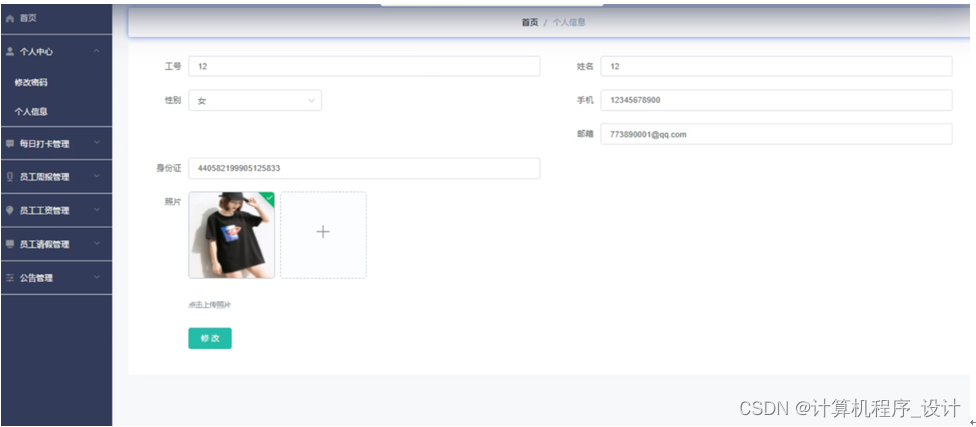Click the icon beside 员工周报管理

click(x=9, y=177)
